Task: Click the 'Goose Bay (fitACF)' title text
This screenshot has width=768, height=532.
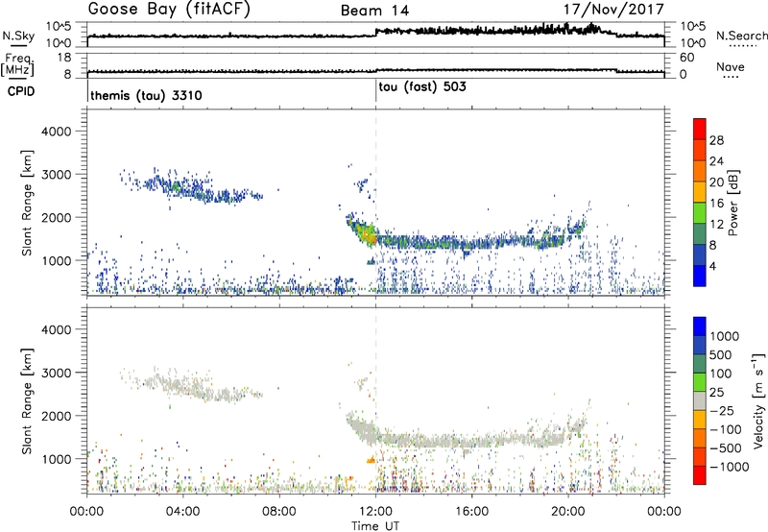Action: [169, 10]
